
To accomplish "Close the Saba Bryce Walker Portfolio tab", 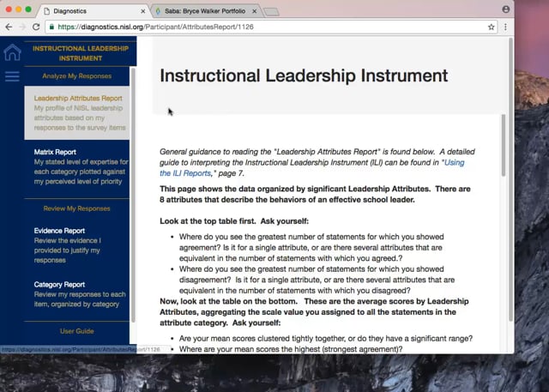I will 255,11.
